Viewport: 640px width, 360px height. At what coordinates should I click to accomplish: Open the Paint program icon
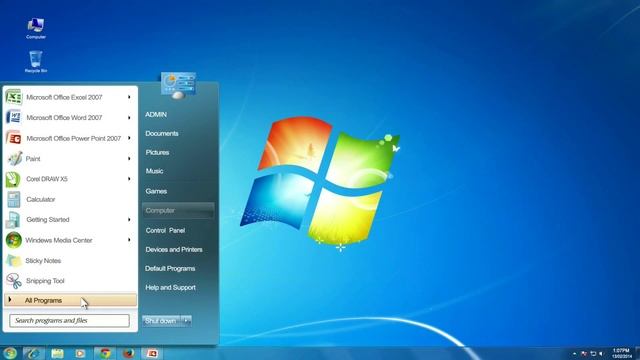[x=14, y=158]
